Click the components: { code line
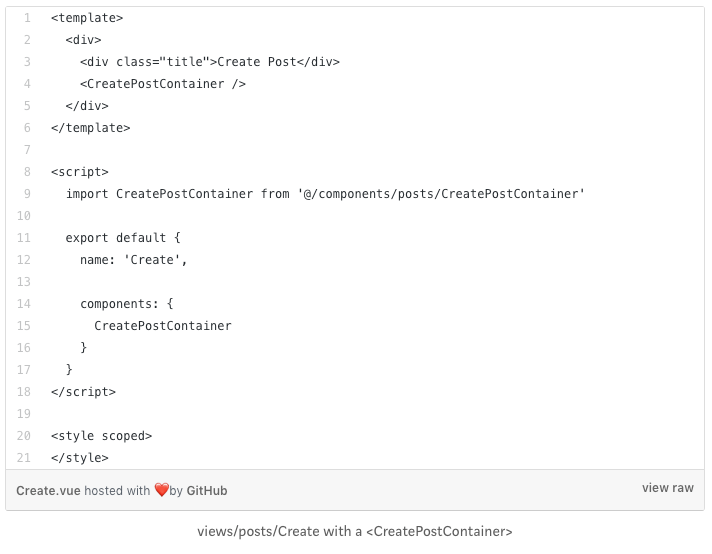The image size is (712, 554). pyautogui.click(x=127, y=304)
